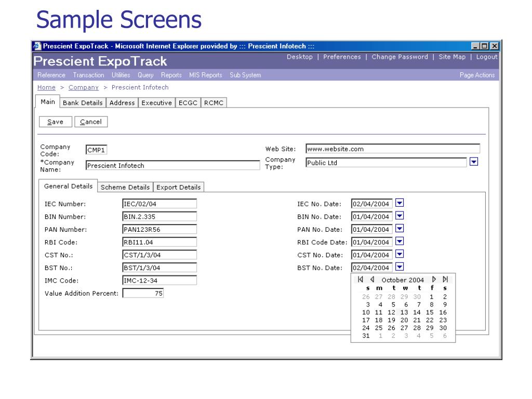532x399 pixels.
Task: Maximize the Prescient ExpoTrack window
Action: point(485,46)
